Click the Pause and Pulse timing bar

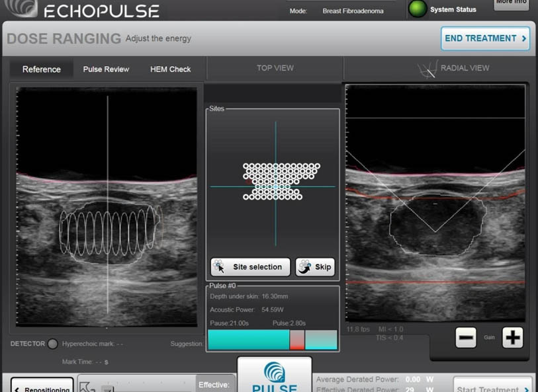tap(273, 340)
